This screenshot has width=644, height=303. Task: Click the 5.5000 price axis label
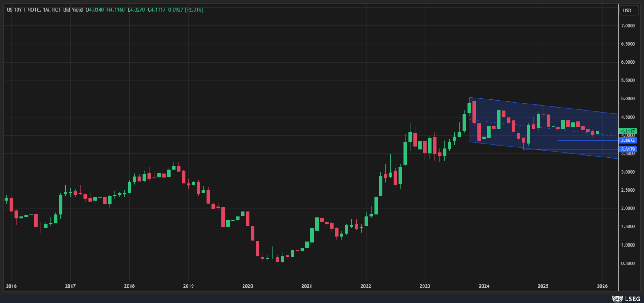(x=628, y=81)
